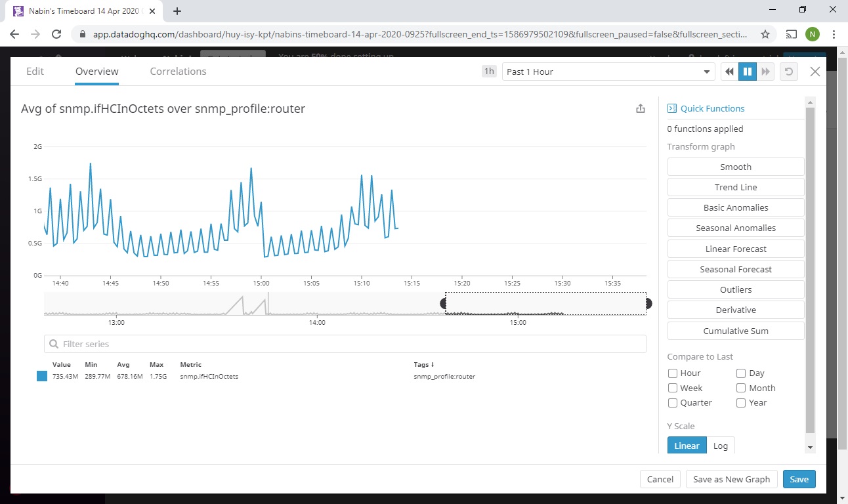Apply the Smooth function
848x504 pixels.
[736, 167]
